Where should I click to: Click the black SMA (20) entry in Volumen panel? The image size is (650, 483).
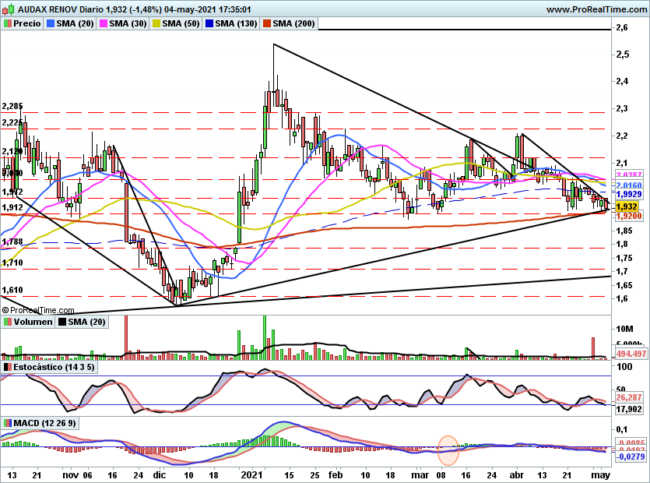82,322
